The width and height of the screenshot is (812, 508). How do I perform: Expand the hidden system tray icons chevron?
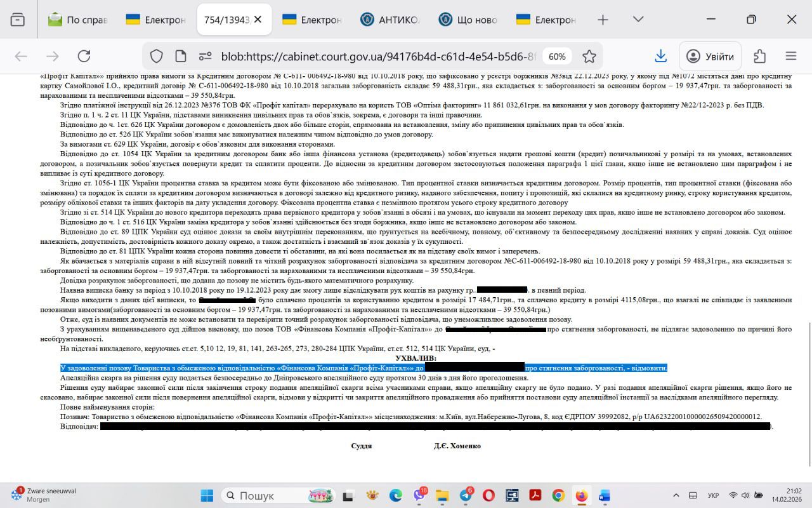(x=676, y=495)
